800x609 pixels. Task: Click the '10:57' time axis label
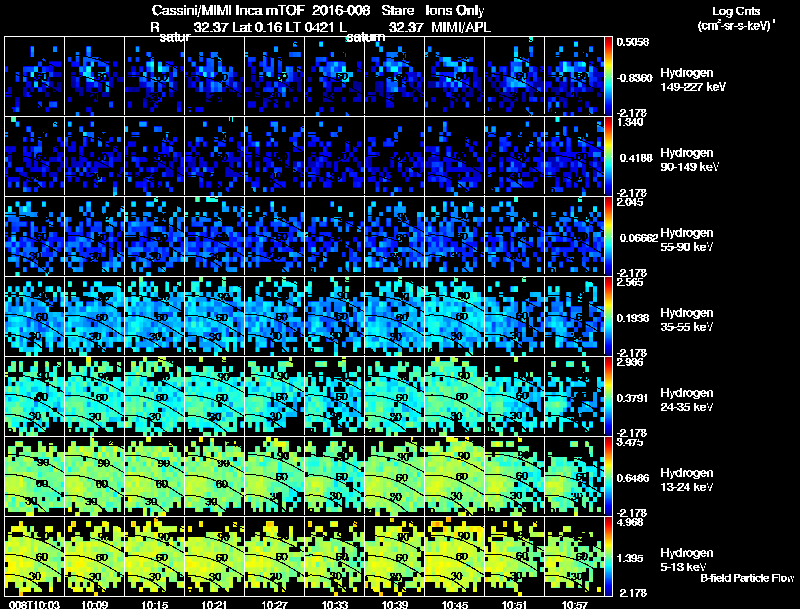[574, 604]
